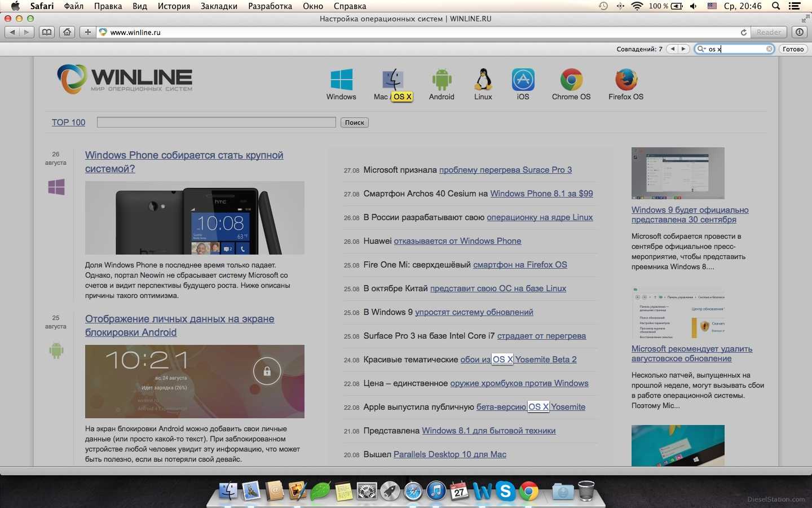Click the site search text field
This screenshot has height=508, width=812.
tap(216, 122)
